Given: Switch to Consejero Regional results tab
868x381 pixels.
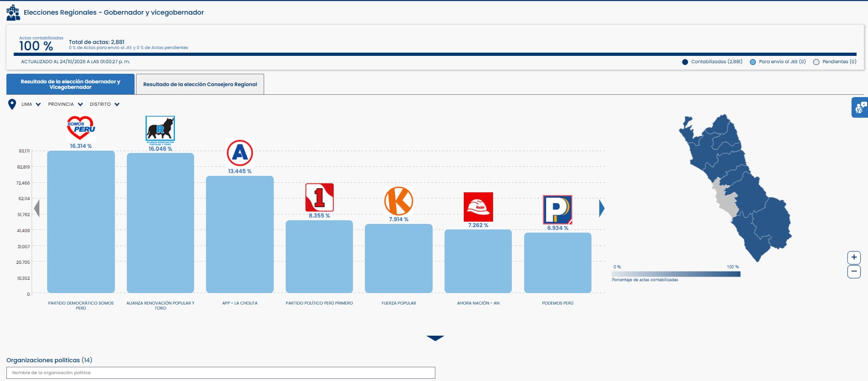Looking at the screenshot, I should 200,84.
